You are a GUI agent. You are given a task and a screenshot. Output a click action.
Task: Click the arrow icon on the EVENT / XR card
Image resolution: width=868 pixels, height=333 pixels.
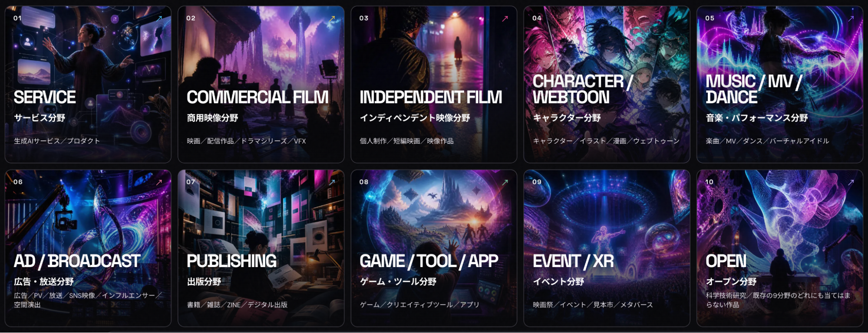[678, 182]
